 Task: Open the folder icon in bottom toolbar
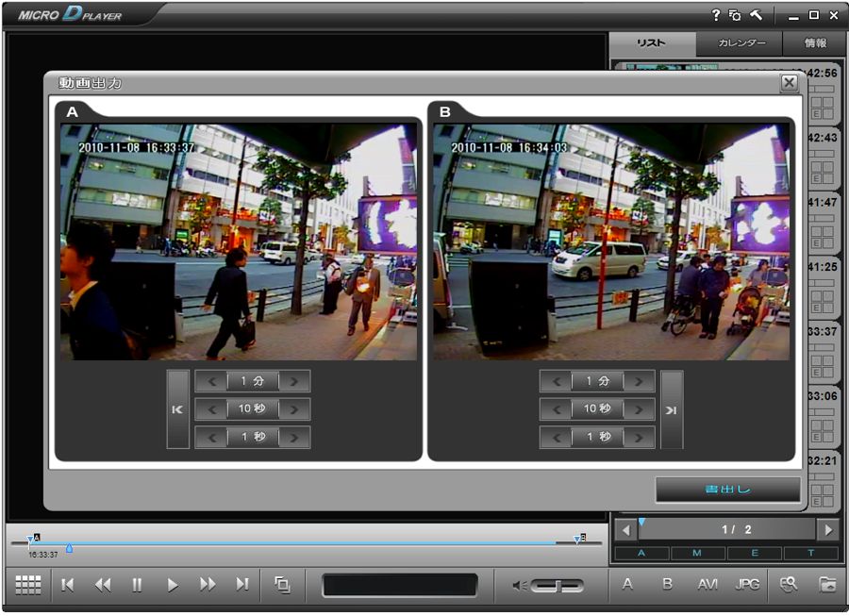827,585
